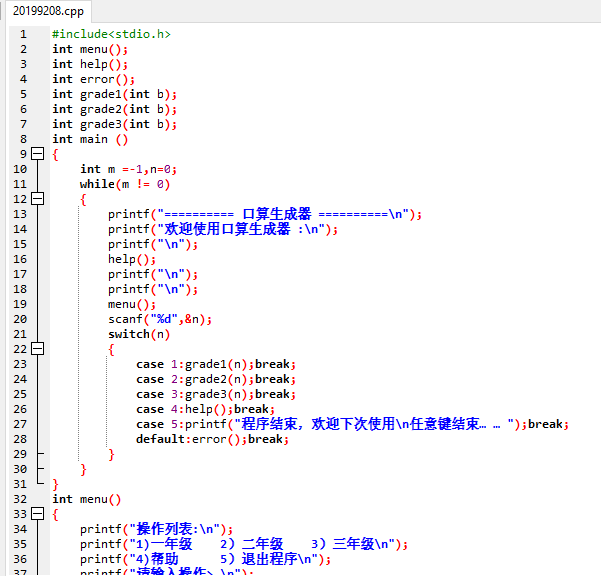
Task: Click printf '1)一年级 2)二年级' line
Action: (244, 544)
